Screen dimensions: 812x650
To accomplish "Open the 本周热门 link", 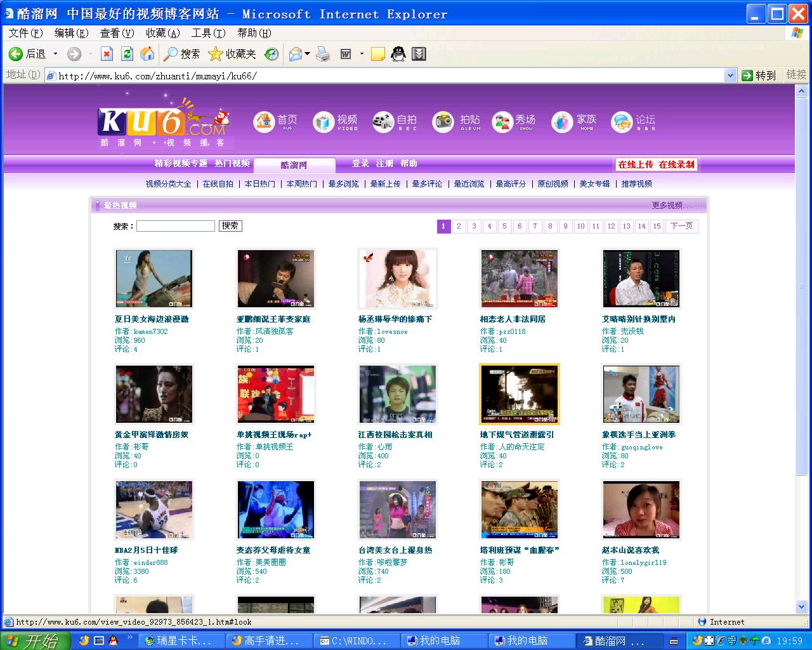I will point(301,184).
